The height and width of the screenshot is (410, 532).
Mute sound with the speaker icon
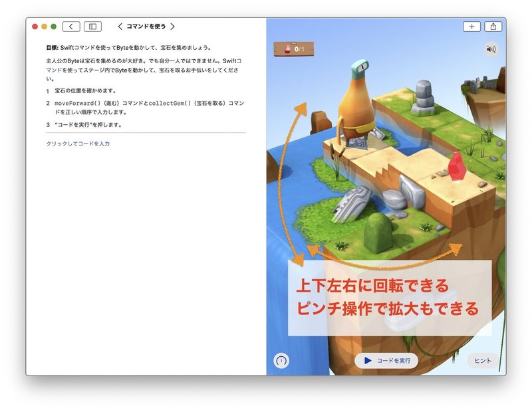tap(491, 50)
